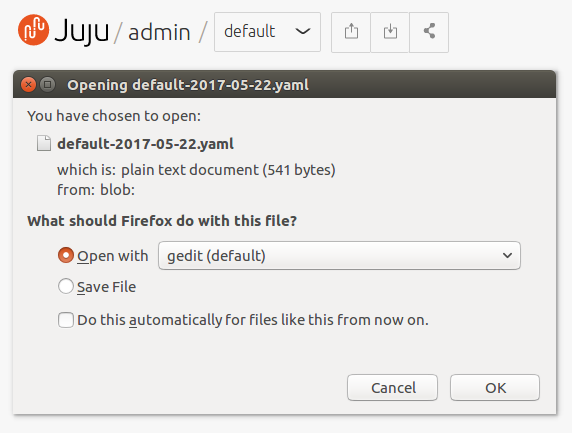Image resolution: width=572 pixels, height=433 pixels.
Task: Click the Cancel button
Action: [393, 387]
